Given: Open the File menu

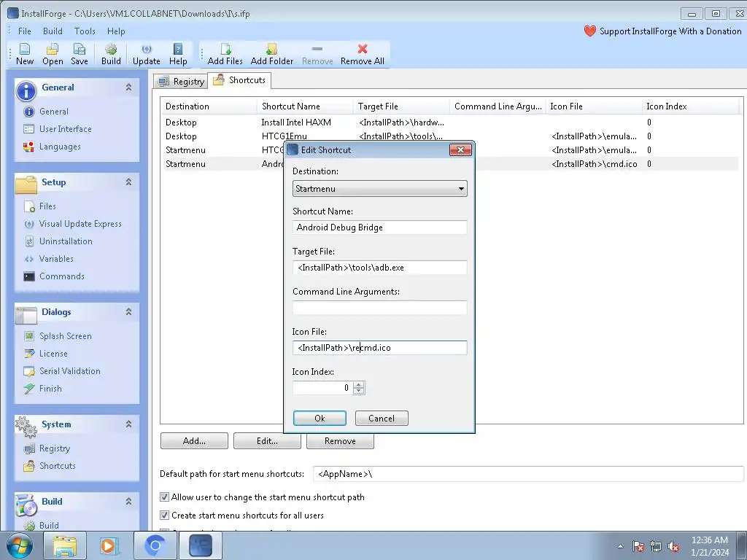Looking at the screenshot, I should click(x=24, y=31).
